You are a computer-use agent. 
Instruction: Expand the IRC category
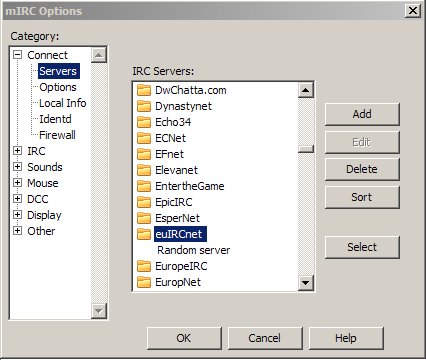17,151
